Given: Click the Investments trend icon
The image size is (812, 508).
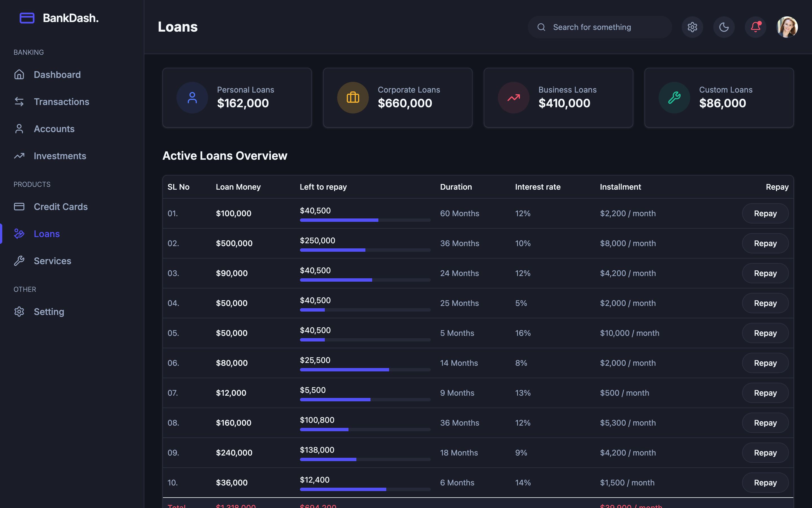Looking at the screenshot, I should coord(19,156).
